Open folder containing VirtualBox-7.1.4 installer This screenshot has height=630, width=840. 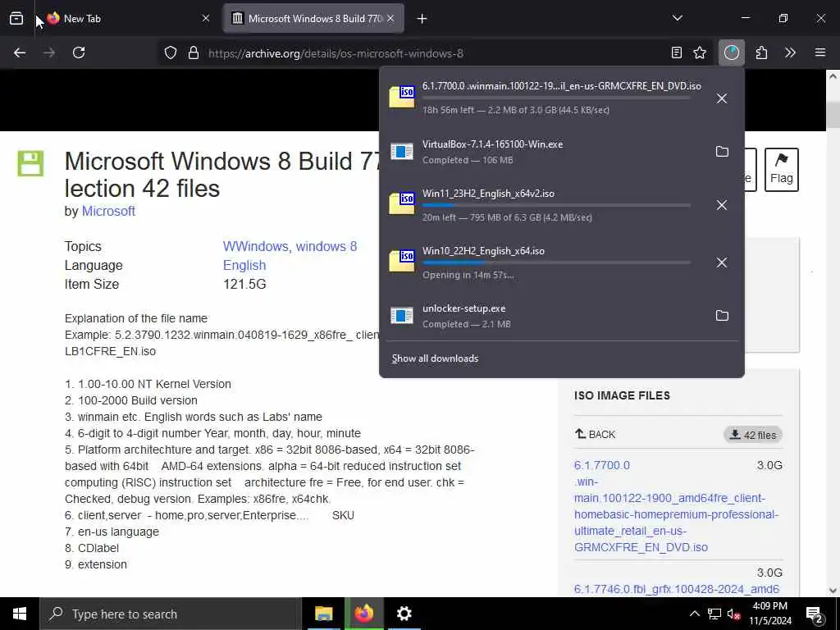pos(722,152)
